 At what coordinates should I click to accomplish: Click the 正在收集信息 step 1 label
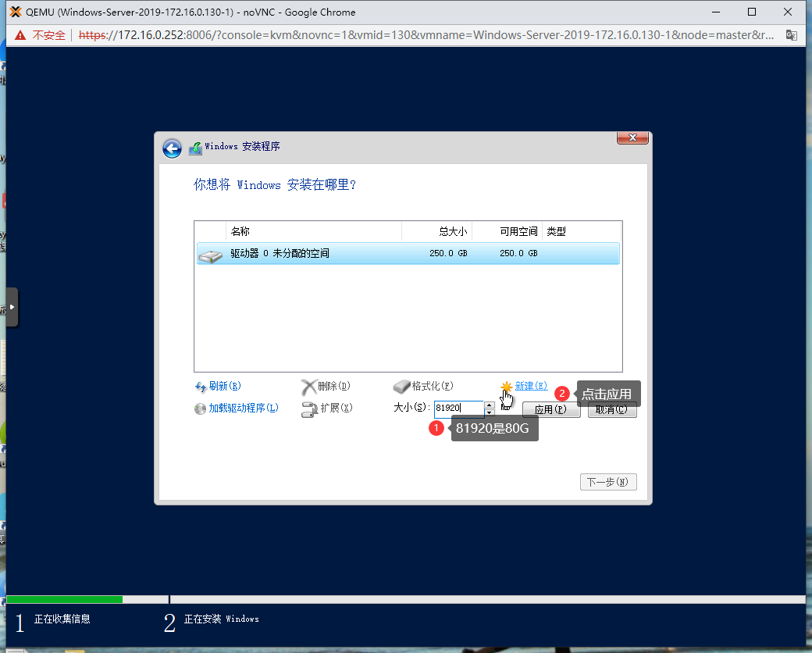[62, 619]
